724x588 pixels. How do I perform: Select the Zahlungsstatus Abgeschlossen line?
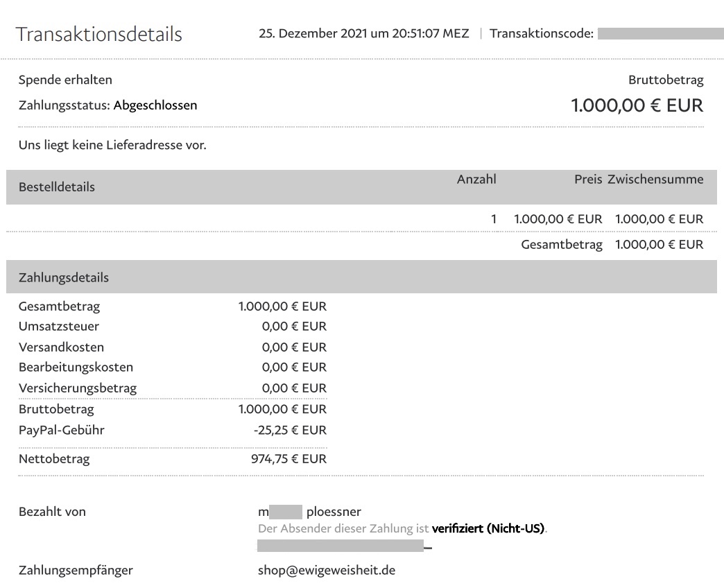[107, 105]
